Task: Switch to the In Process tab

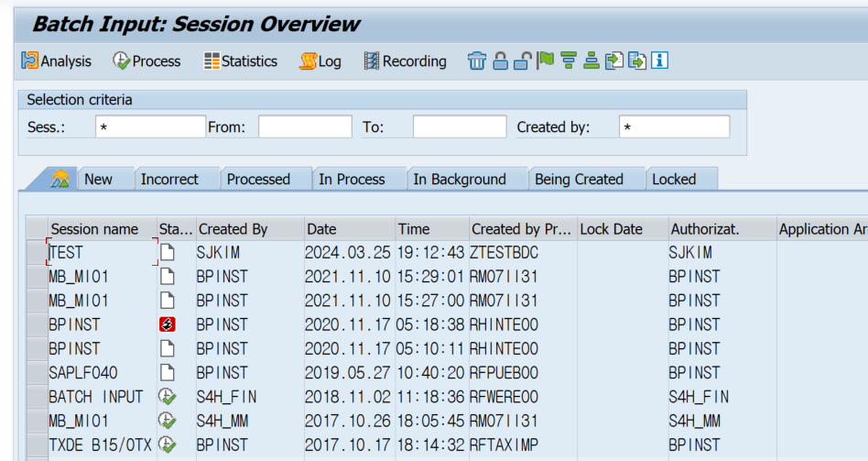Action: click(359, 179)
